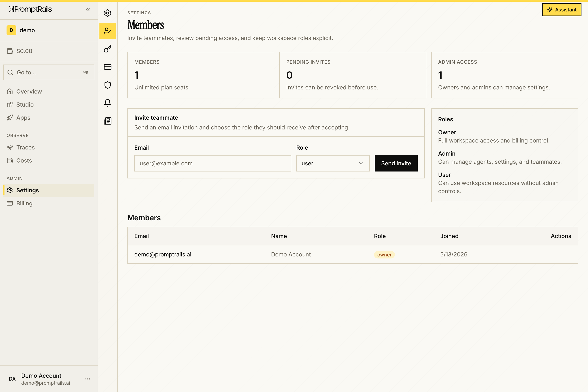Go to Studio in the sidebar
Image resolution: width=588 pixels, height=392 pixels.
point(49,105)
